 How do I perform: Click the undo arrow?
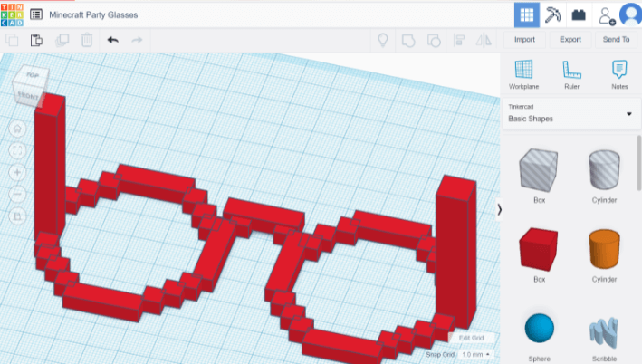click(112, 40)
